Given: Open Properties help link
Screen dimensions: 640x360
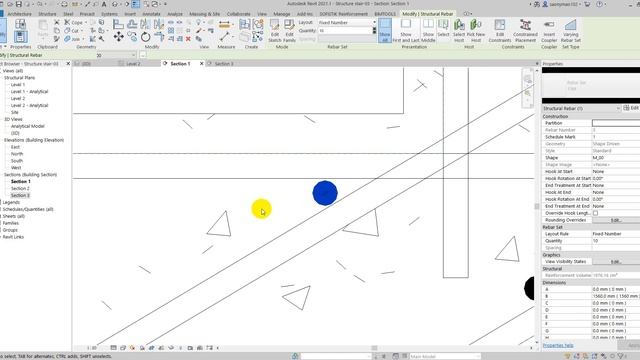Looking at the screenshot, I should click(x=558, y=345).
